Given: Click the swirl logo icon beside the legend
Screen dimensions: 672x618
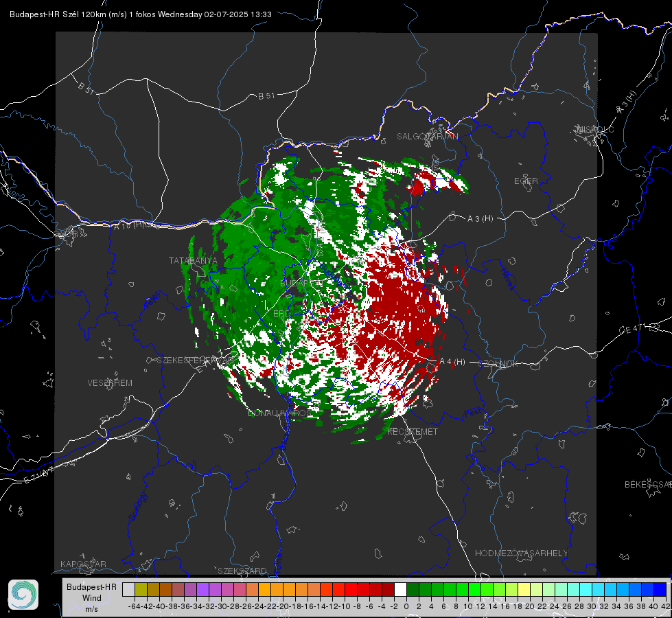Looking at the screenshot, I should click(x=23, y=595).
